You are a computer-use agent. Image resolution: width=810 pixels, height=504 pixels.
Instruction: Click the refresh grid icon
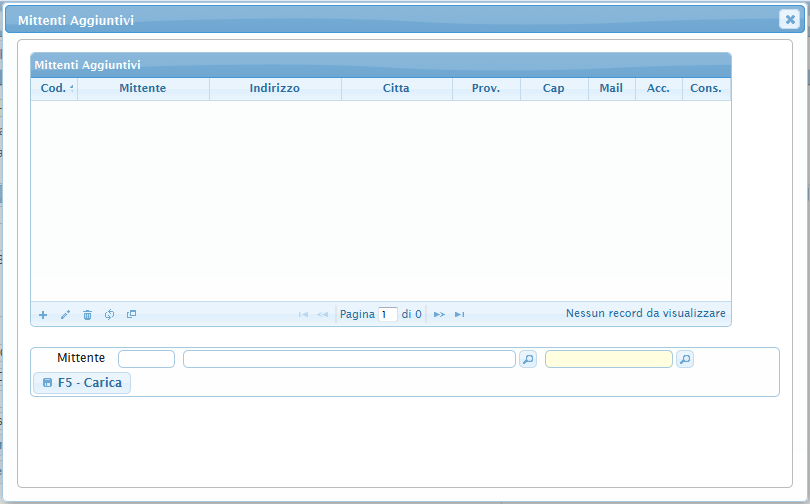[x=109, y=315]
